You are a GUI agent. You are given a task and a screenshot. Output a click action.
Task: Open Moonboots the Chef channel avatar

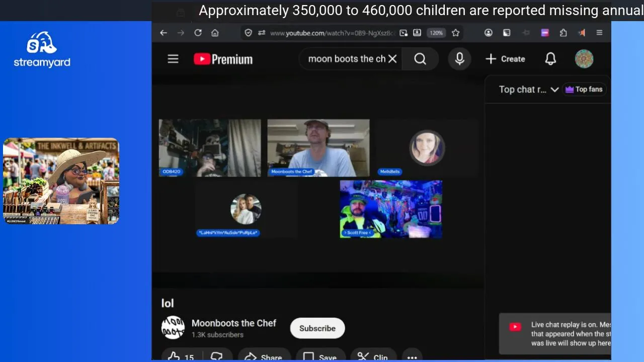pos(173,328)
